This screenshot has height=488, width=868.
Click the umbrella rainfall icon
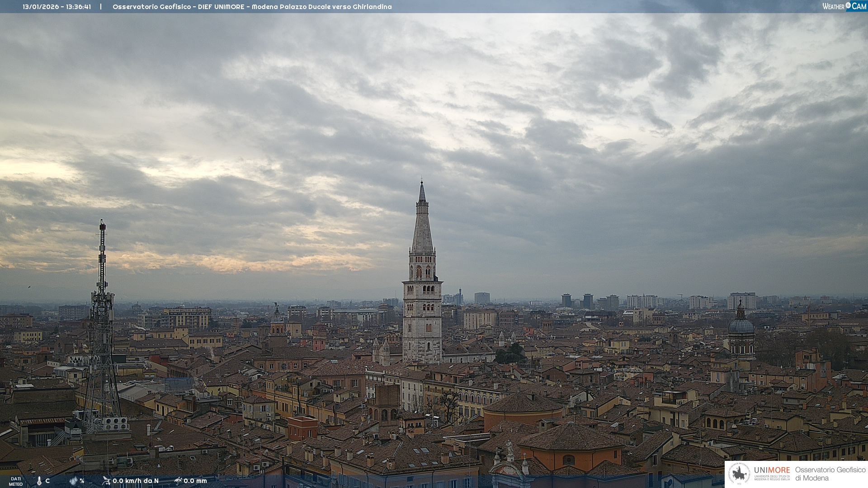178,481
